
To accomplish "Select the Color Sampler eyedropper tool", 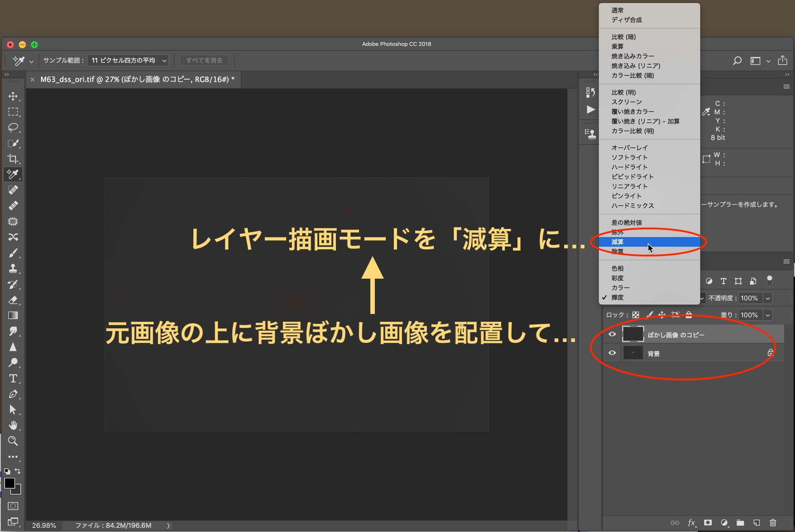I will [x=13, y=174].
